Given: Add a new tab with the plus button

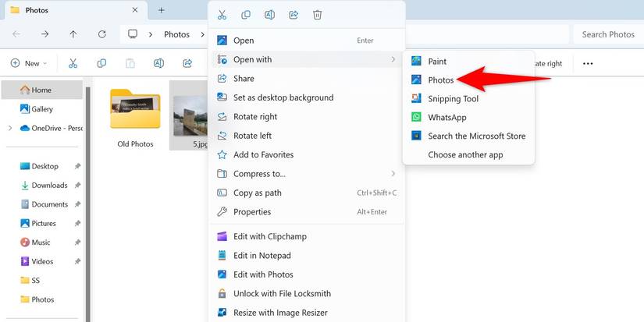Looking at the screenshot, I should tap(162, 10).
